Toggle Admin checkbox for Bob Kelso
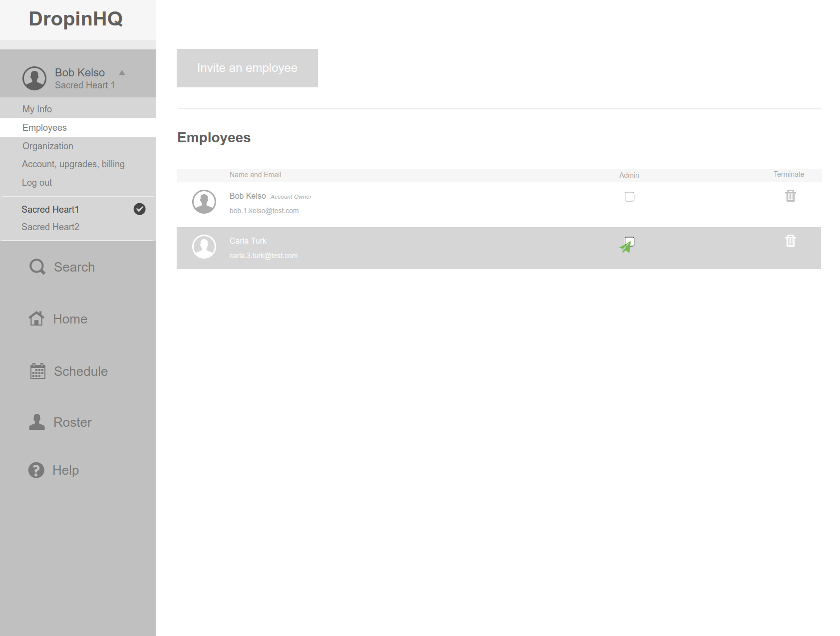Screen dimensions: 840x636 pos(629,197)
